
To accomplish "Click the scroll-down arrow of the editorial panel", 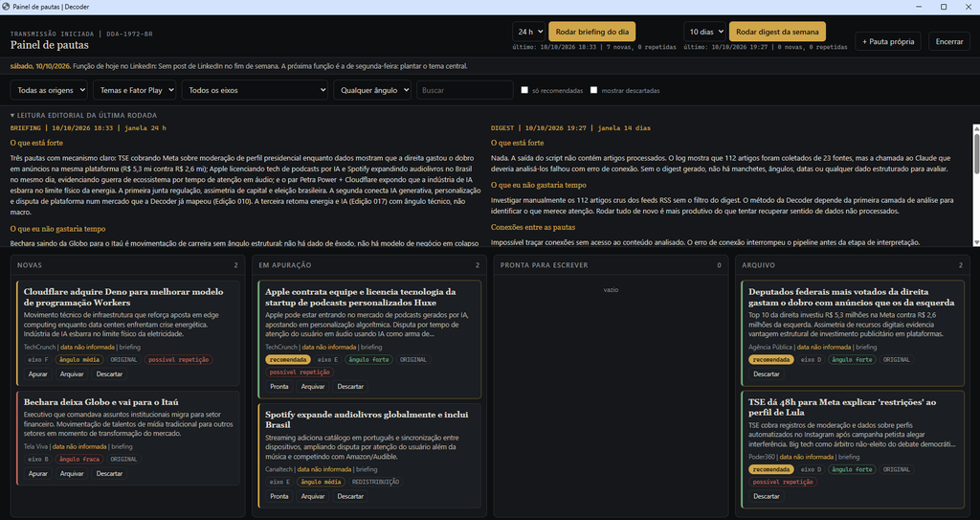I will point(976,242).
